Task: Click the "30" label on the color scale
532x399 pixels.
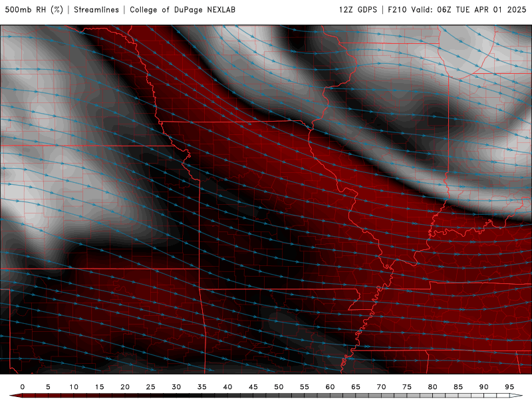Action: (x=176, y=387)
